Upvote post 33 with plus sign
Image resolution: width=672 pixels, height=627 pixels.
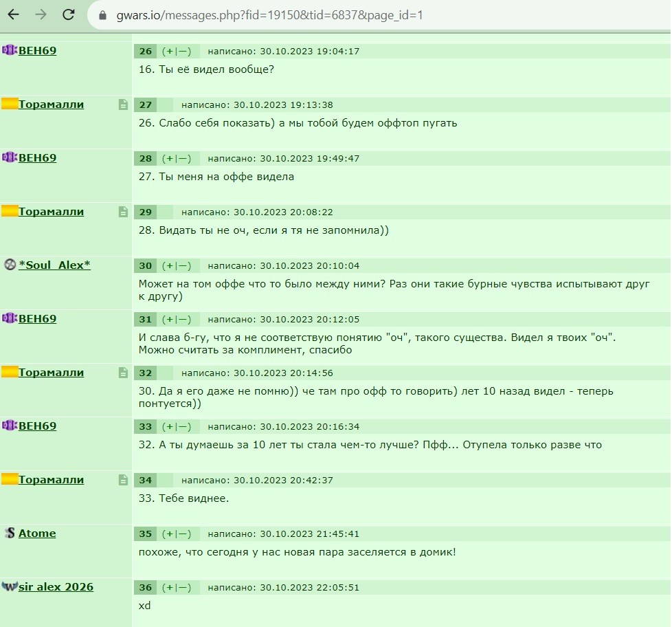170,426
